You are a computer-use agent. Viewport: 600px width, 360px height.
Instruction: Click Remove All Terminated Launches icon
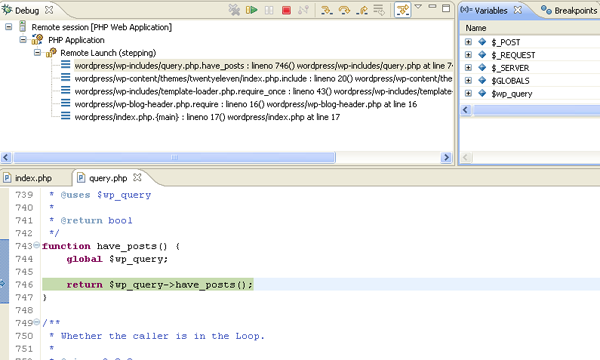(234, 10)
